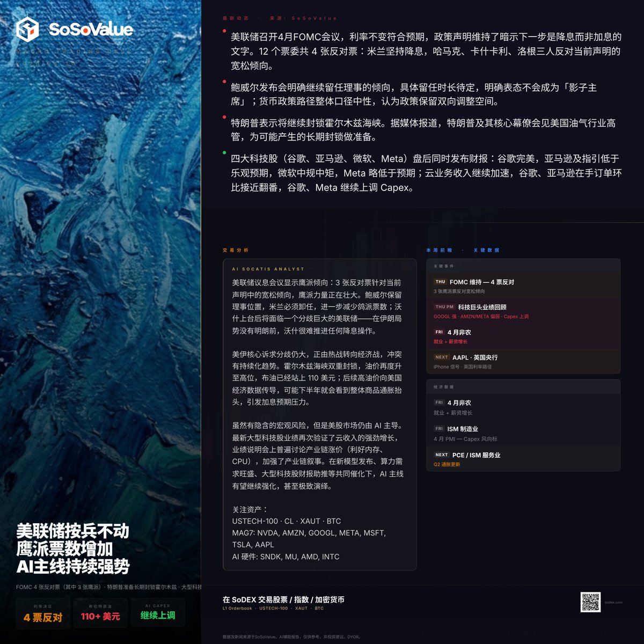Click the 在 SoDEX 交易股票 / 指数 / 加密货币 banner
644x644 pixels.
(x=283, y=599)
